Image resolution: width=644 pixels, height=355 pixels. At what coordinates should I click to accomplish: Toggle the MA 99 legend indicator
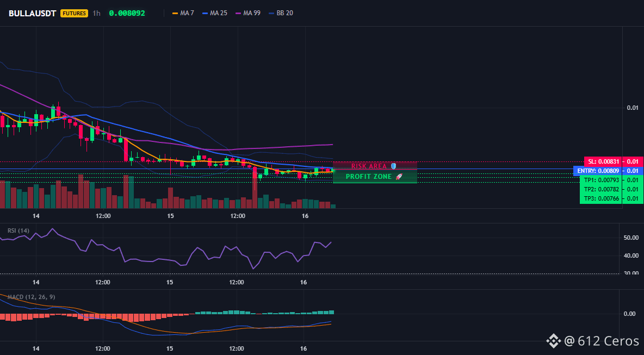click(x=248, y=13)
